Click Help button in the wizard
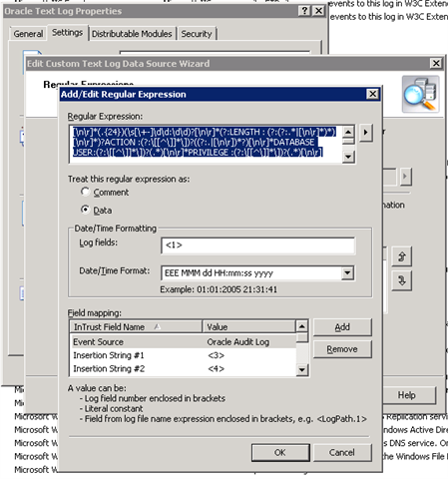 (407, 395)
